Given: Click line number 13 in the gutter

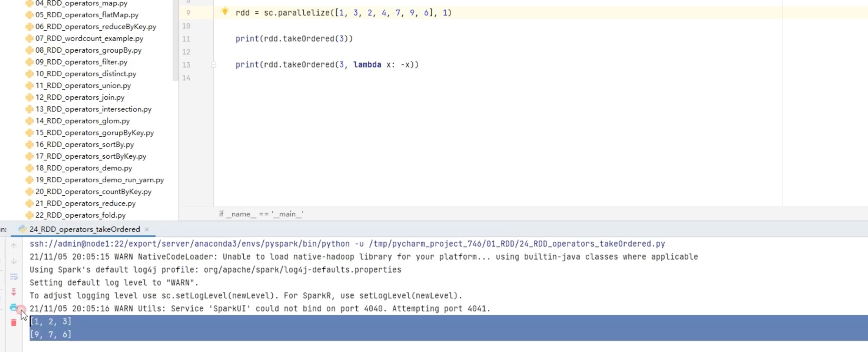Looking at the screenshot, I should pos(186,65).
